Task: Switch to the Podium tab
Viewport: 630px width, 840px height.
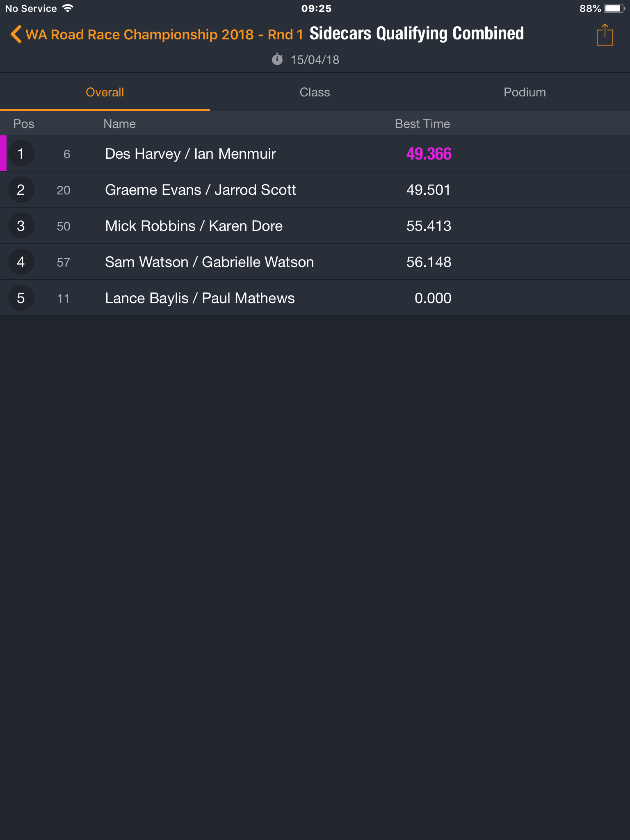Action: (x=525, y=92)
